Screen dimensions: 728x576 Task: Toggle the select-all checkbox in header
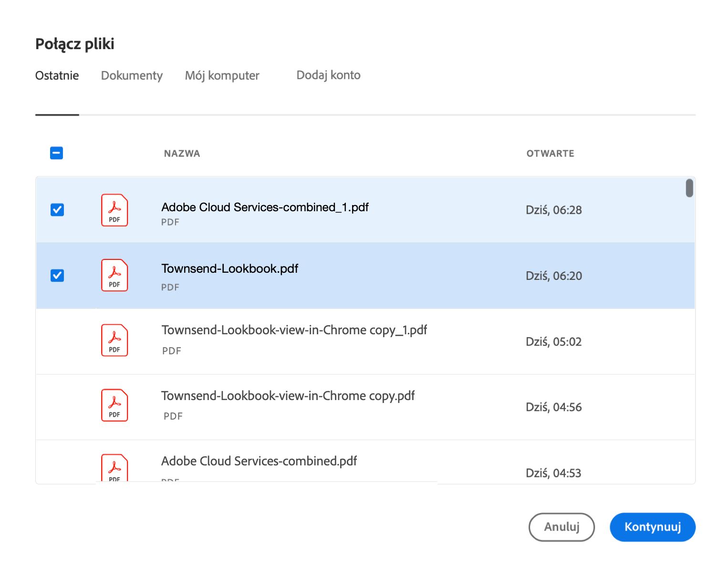coord(57,153)
